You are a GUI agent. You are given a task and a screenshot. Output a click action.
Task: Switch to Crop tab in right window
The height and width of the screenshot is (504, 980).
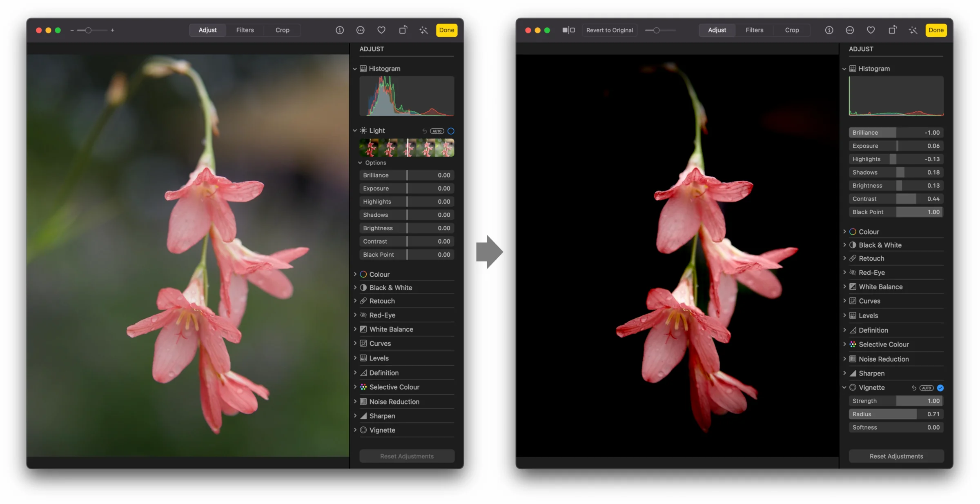click(x=792, y=30)
